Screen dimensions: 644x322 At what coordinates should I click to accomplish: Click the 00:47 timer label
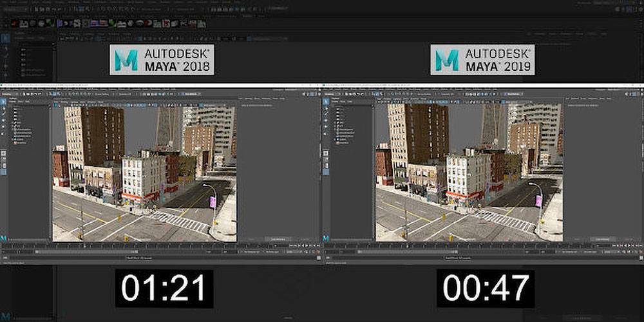tap(486, 288)
